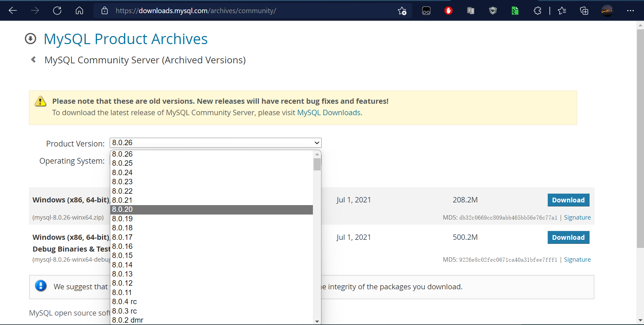Viewport: 644px width, 325px height.
Task: Pick version 8.0.18 from the list
Action: (x=212, y=228)
